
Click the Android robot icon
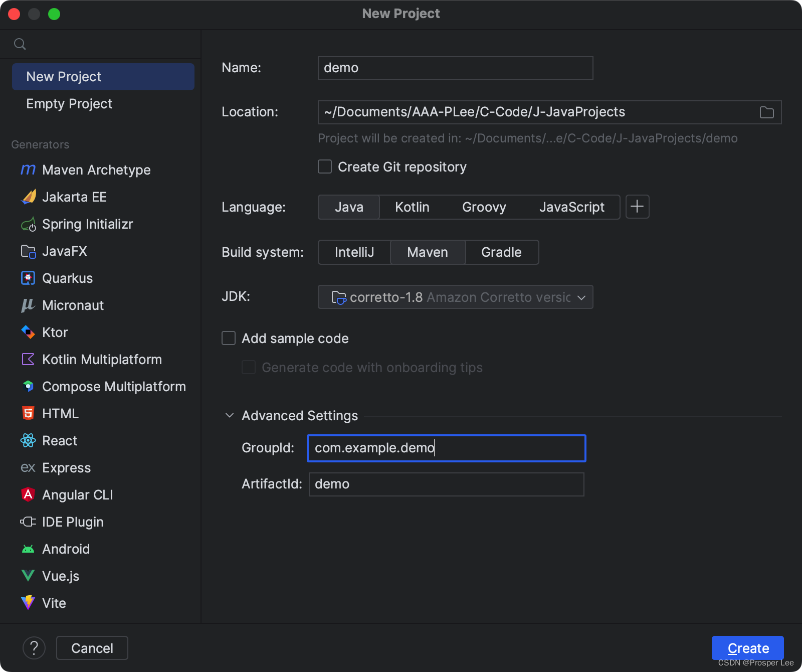click(28, 549)
